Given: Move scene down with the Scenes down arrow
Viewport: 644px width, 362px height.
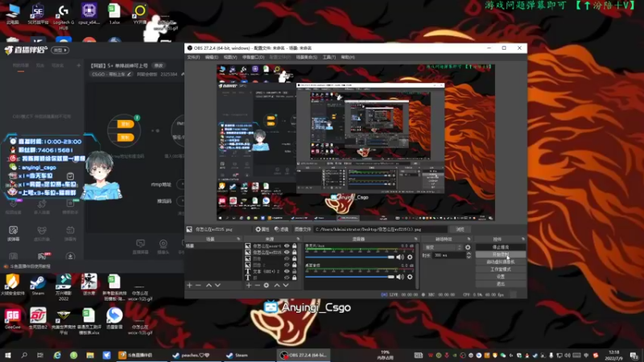Looking at the screenshot, I should 217,285.
